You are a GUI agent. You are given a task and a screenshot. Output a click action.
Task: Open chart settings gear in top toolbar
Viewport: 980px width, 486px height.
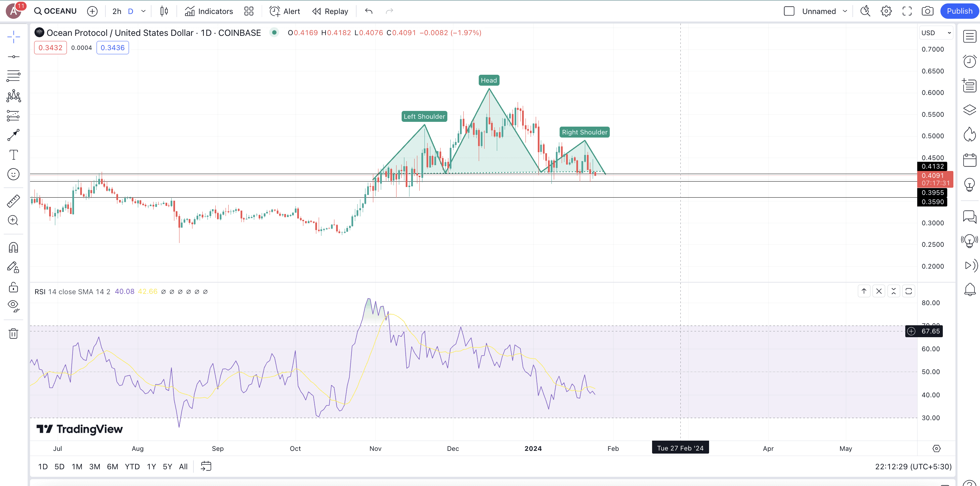pyautogui.click(x=886, y=11)
